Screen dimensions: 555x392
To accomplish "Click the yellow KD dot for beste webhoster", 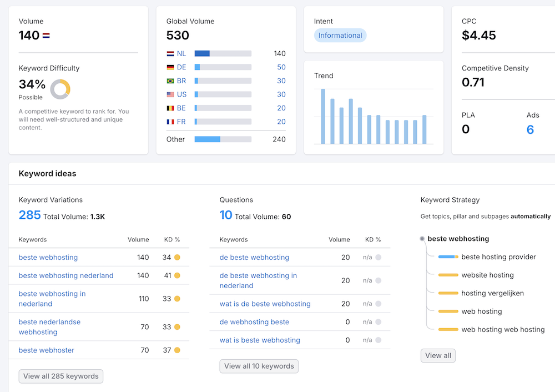I will pyautogui.click(x=177, y=350).
